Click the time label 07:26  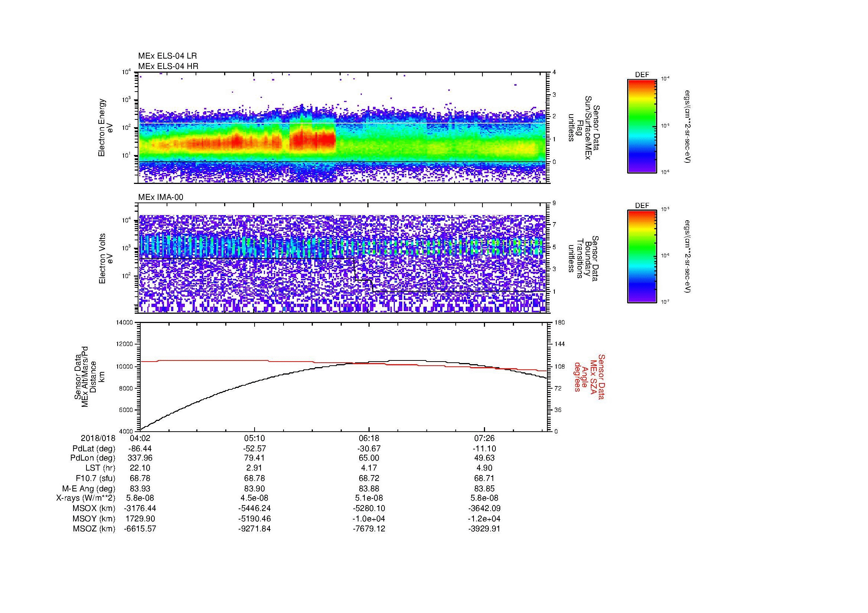click(x=484, y=438)
